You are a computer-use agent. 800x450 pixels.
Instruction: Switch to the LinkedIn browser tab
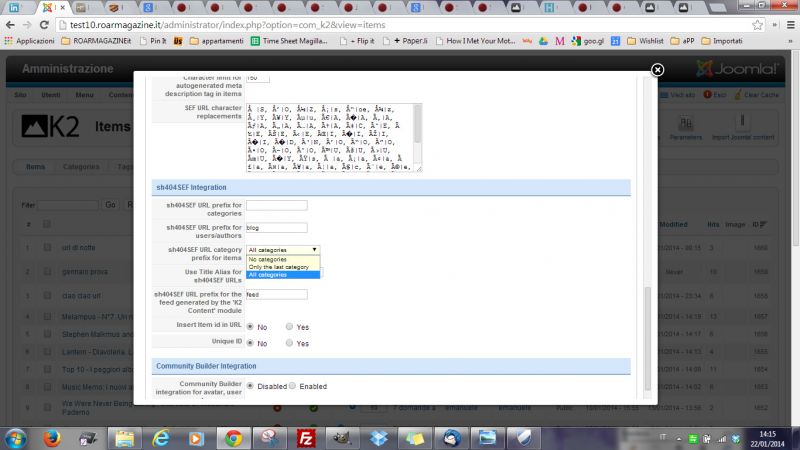pos(15,7)
